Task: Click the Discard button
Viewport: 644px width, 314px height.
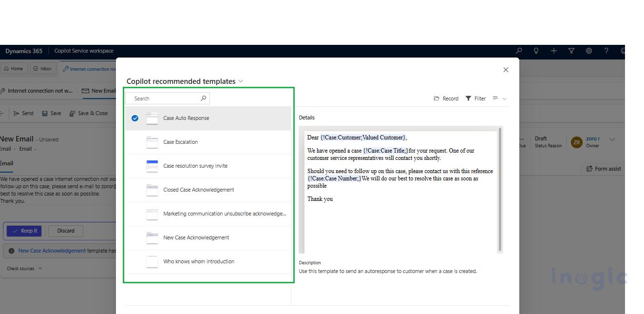Action: pyautogui.click(x=65, y=231)
